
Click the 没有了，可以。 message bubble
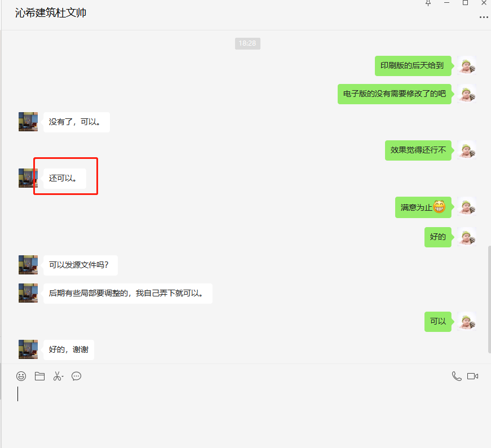[76, 122]
